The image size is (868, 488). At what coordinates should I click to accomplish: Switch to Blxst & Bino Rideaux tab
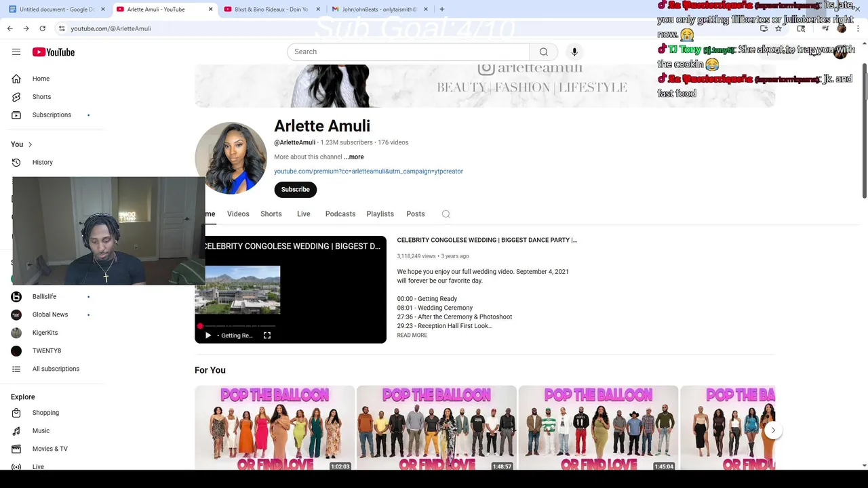click(x=271, y=9)
